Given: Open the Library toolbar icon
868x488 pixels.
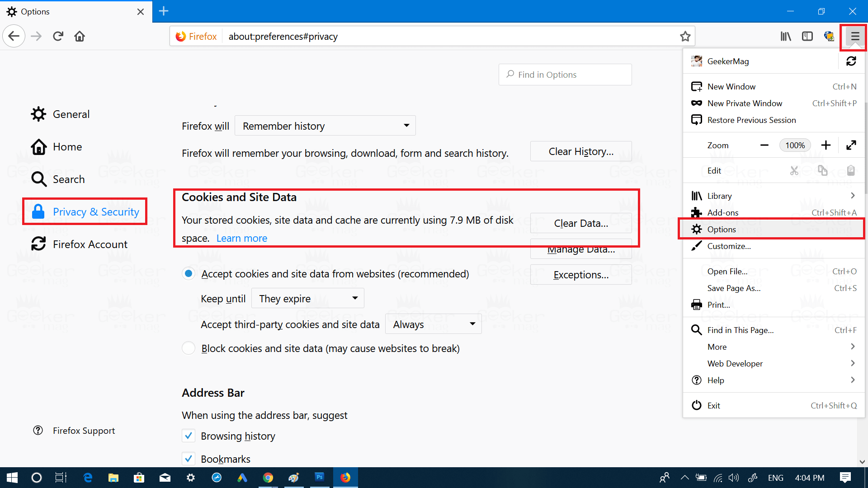Looking at the screenshot, I should (x=786, y=36).
